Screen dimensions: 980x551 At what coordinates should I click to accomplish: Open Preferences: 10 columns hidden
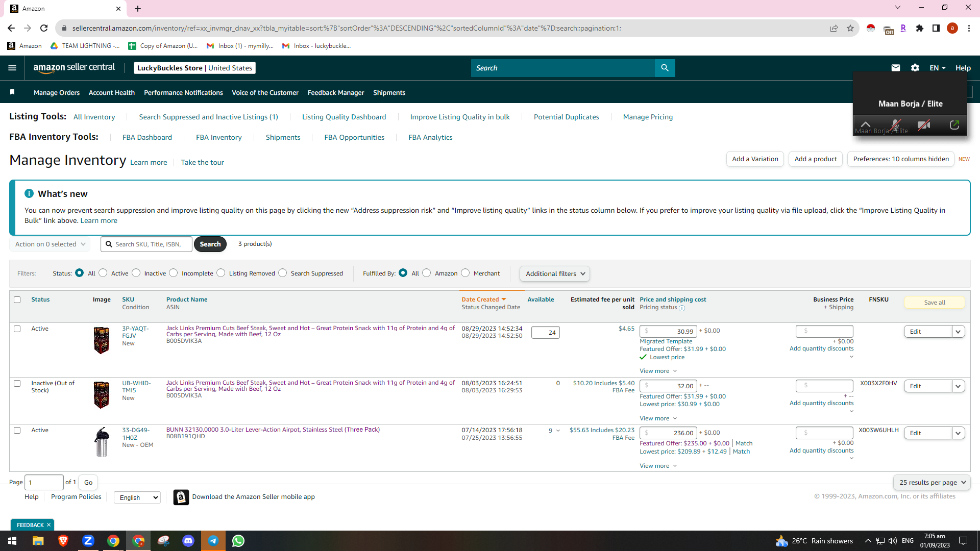pyautogui.click(x=901, y=159)
